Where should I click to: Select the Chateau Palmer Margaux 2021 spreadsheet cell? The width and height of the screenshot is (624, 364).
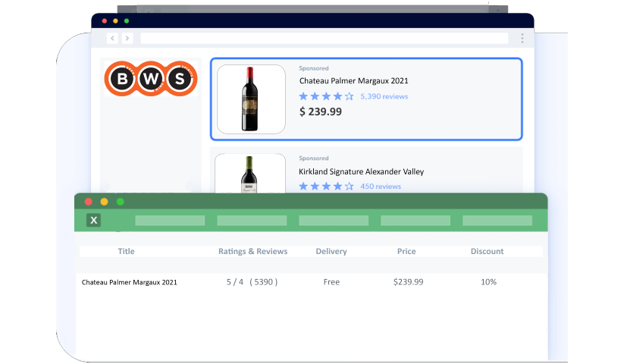pyautogui.click(x=130, y=282)
